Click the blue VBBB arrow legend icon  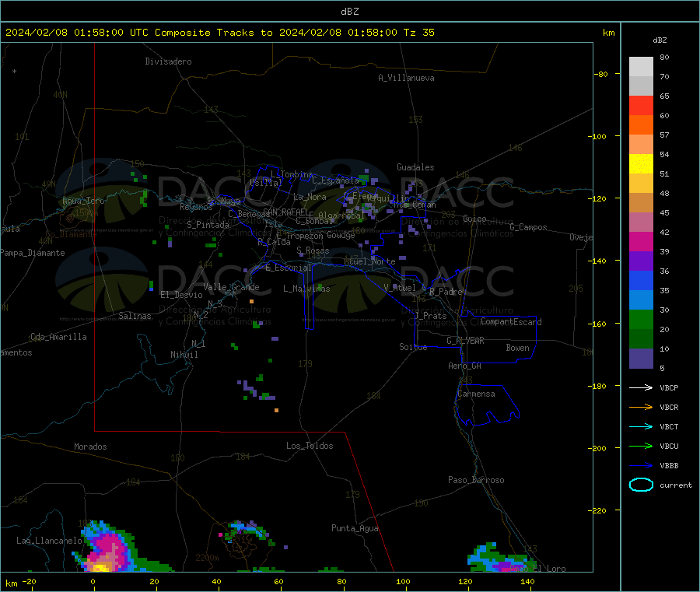pos(641,466)
